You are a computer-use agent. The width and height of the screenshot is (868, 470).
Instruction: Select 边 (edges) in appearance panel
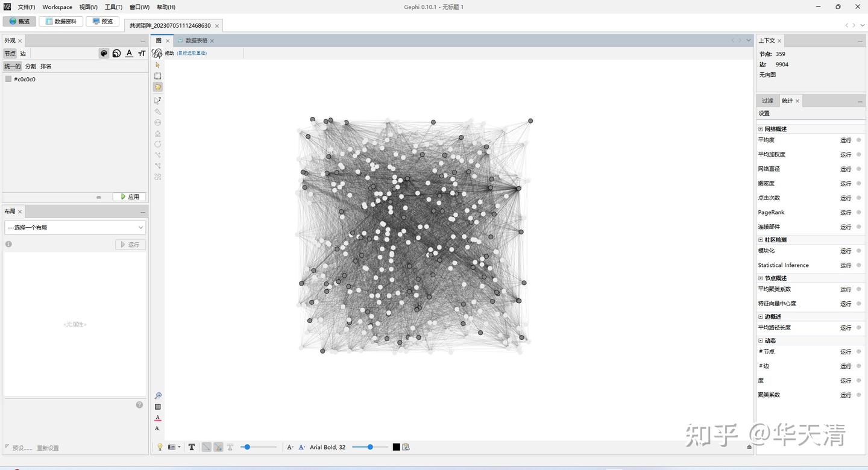[23, 54]
